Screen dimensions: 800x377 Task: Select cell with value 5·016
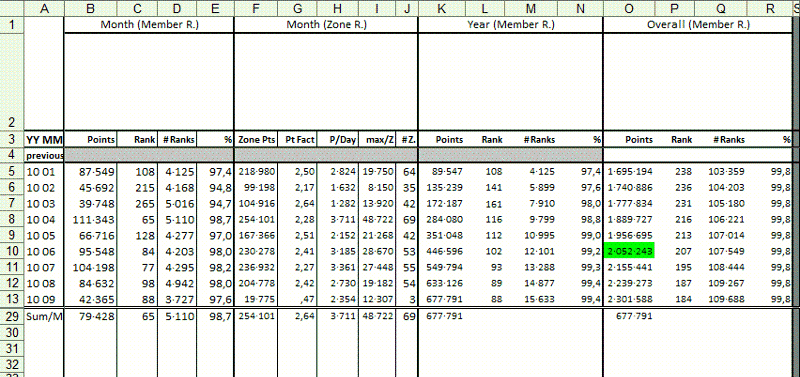(x=177, y=203)
